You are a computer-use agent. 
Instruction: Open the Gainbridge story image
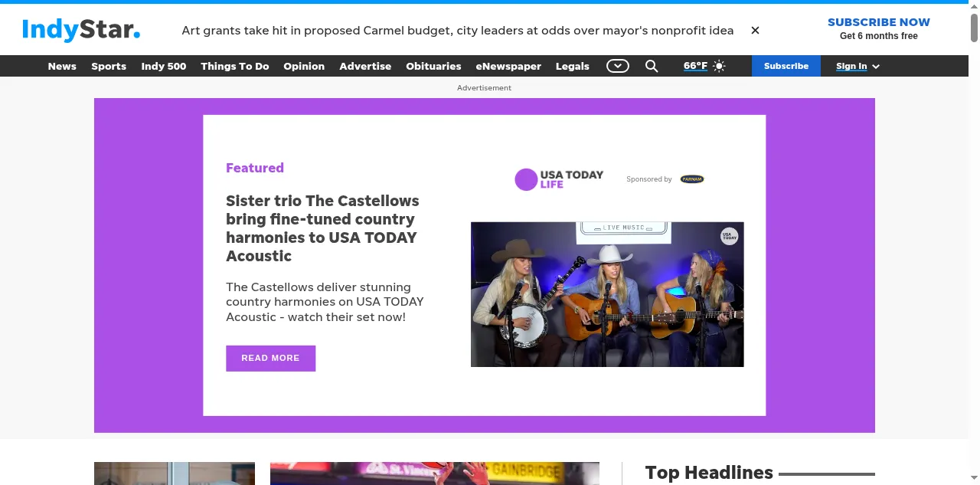point(435,474)
